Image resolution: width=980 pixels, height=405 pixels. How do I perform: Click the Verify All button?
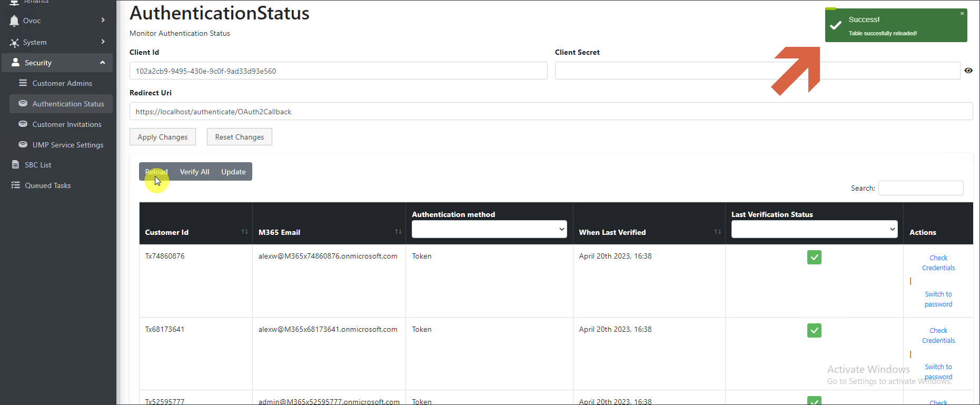(x=194, y=172)
